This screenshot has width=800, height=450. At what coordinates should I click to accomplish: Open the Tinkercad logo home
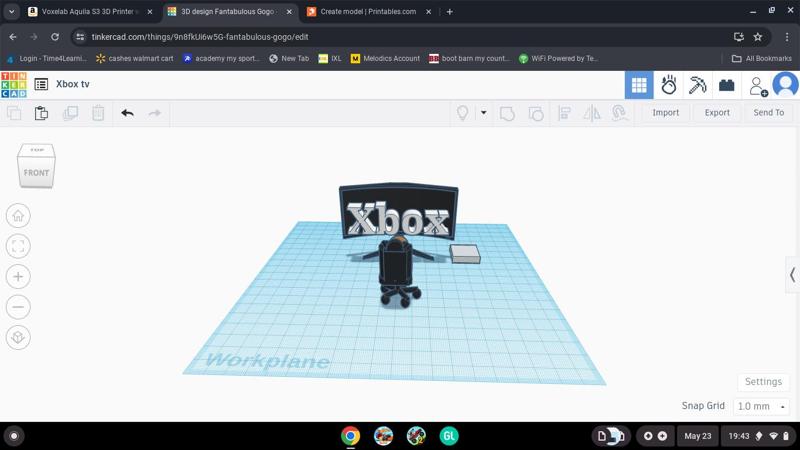14,85
